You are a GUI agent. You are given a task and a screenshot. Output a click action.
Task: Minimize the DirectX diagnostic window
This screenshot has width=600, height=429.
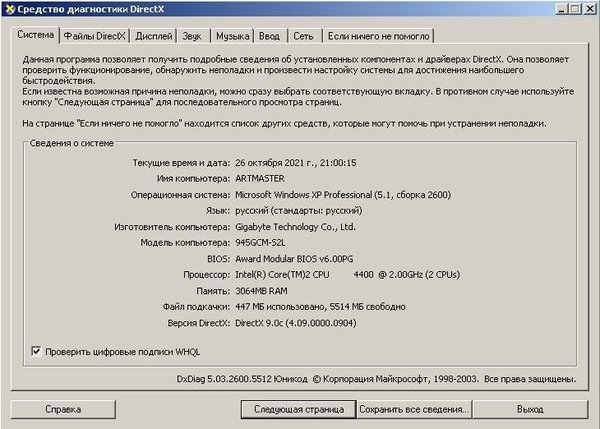[561, 9]
